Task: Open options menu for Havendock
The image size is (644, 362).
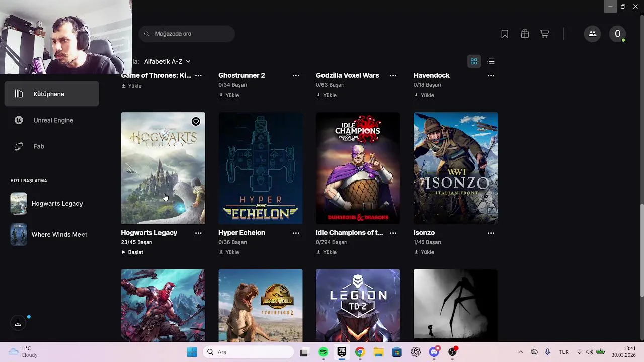Action: 491,75
